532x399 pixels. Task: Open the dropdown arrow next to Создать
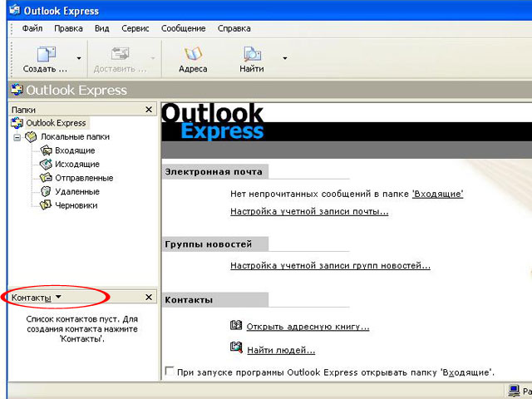point(79,58)
